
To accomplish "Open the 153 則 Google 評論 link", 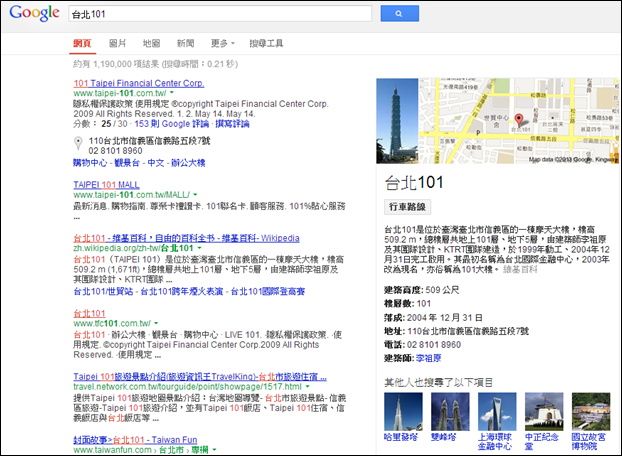I will pyautogui.click(x=171, y=124).
